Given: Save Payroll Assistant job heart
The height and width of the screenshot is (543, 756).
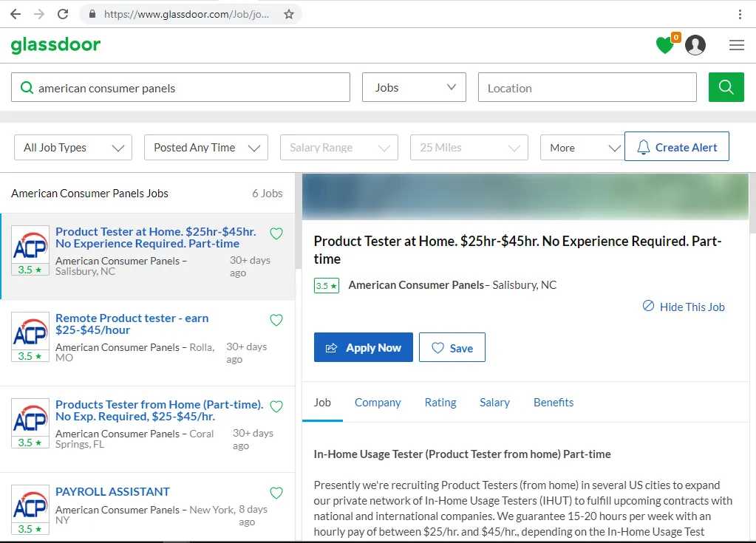Looking at the screenshot, I should point(276,493).
